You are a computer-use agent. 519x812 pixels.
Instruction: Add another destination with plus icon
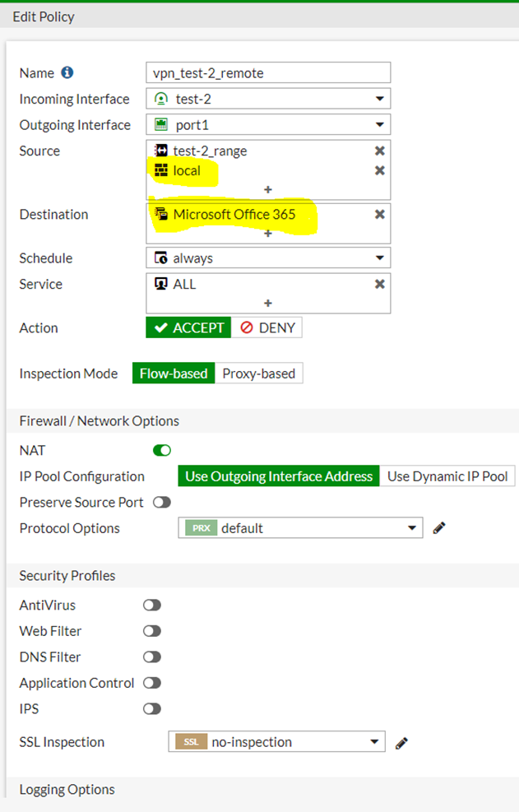pyautogui.click(x=268, y=234)
